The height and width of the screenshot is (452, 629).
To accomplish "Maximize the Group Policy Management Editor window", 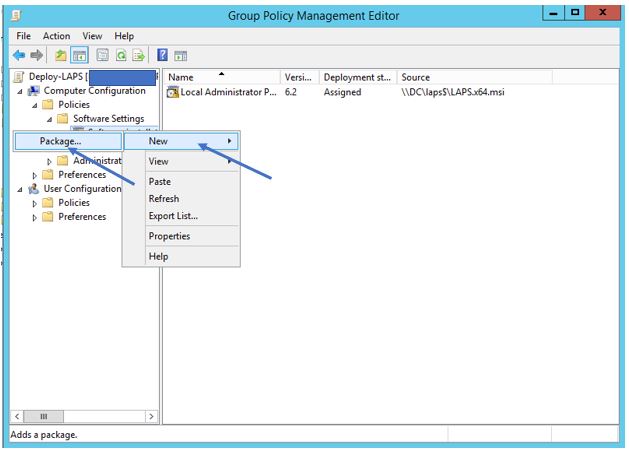I will pos(574,13).
